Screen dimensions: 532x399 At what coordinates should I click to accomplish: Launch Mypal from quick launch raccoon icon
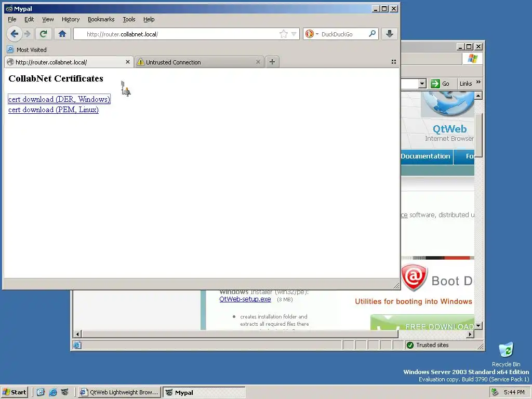pos(64,392)
